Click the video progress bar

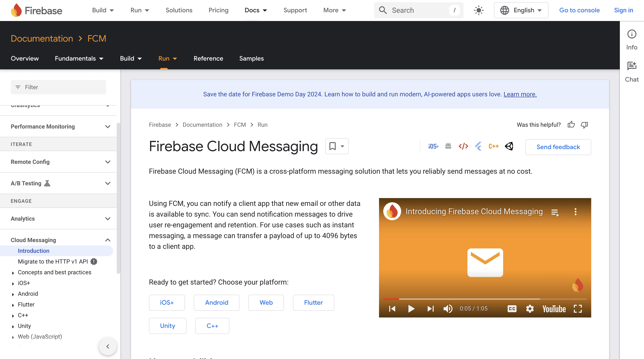coord(485,299)
